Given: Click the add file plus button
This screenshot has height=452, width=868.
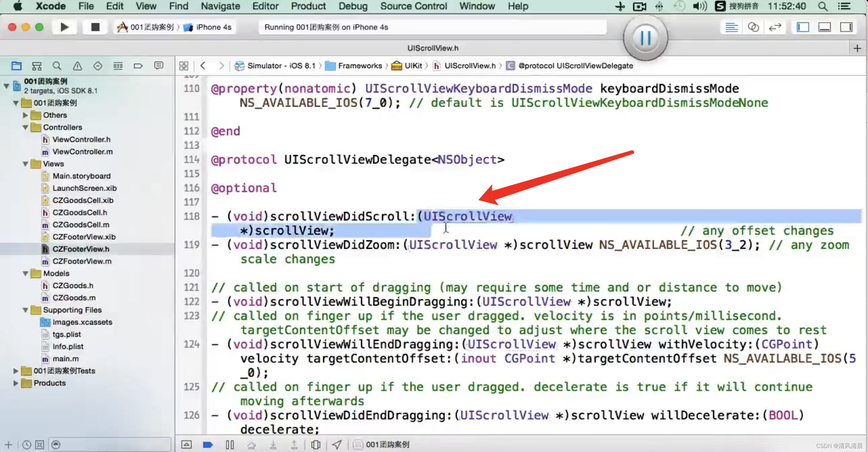Looking at the screenshot, I should [9, 445].
